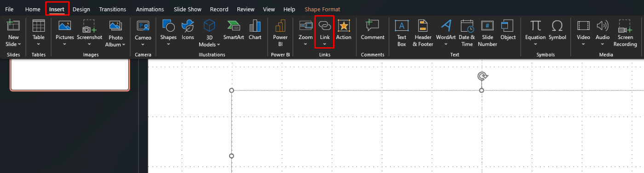Expand the Equation dropdown arrow

(x=535, y=45)
